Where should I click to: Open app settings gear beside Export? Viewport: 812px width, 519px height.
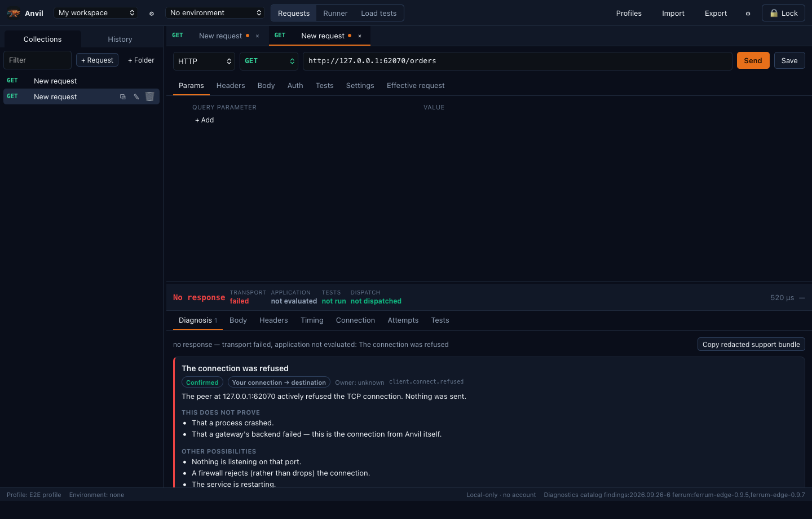748,13
